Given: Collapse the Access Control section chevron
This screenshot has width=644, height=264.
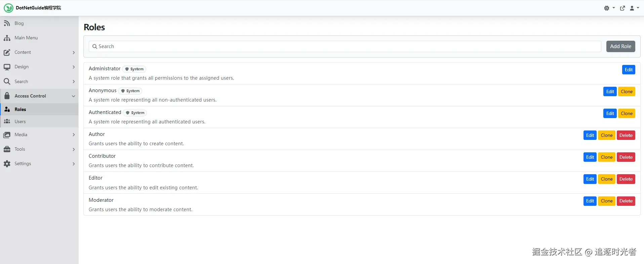Looking at the screenshot, I should click(74, 96).
